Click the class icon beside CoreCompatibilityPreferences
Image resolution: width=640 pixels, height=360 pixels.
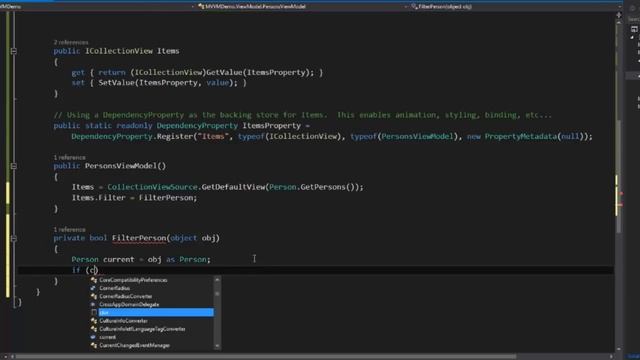94,280
